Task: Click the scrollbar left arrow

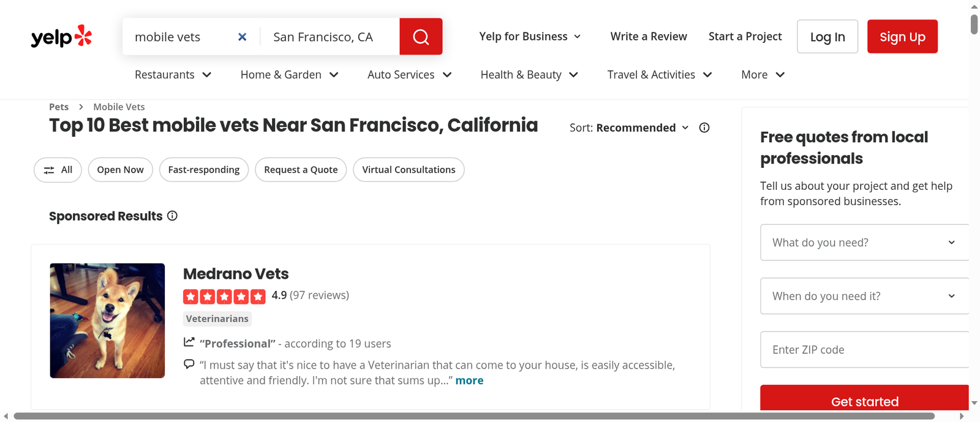Action: click(x=6, y=416)
